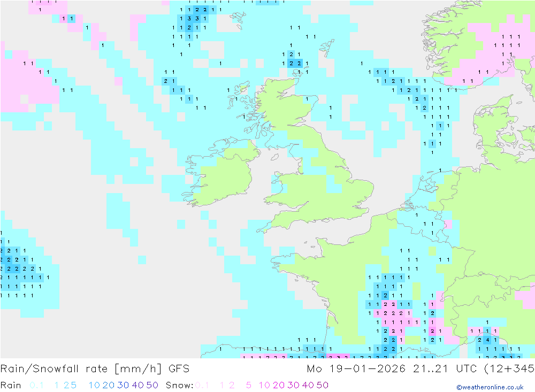The width and height of the screenshot is (535, 392).
Task: Click the 'Rain/Snowfall rate [mm/h] GFS' title
Action: (95, 369)
